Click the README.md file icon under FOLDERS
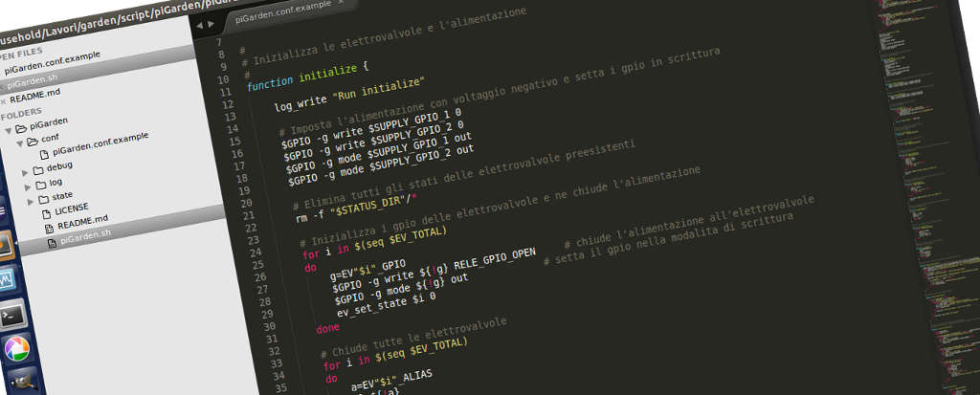980x395 pixels. click(49, 229)
